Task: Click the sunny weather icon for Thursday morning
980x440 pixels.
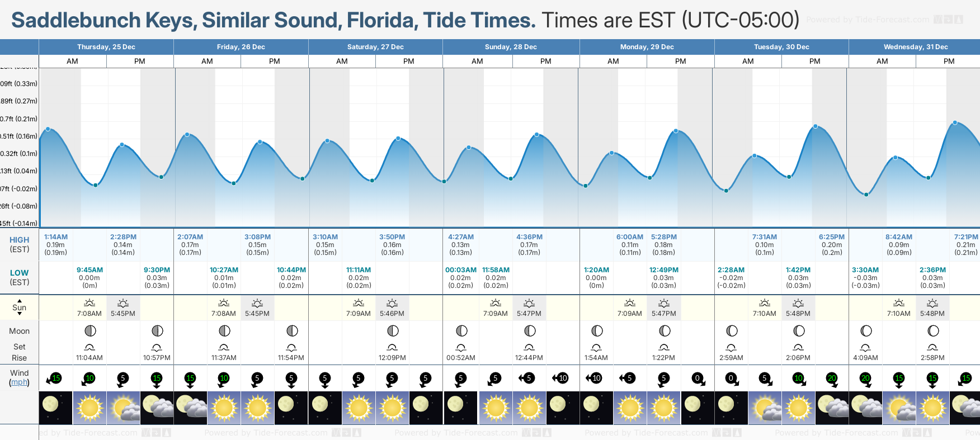Action: pyautogui.click(x=89, y=407)
